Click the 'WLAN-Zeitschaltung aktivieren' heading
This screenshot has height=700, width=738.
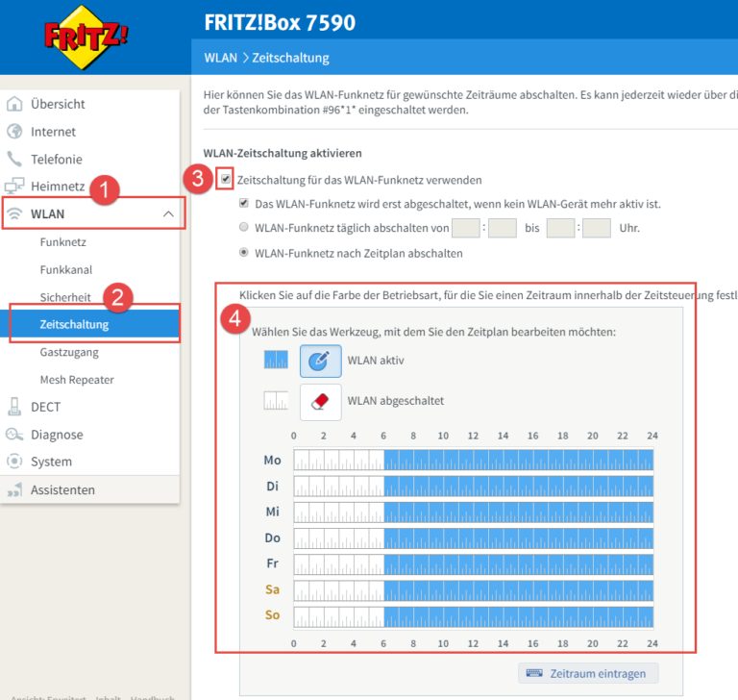point(283,153)
